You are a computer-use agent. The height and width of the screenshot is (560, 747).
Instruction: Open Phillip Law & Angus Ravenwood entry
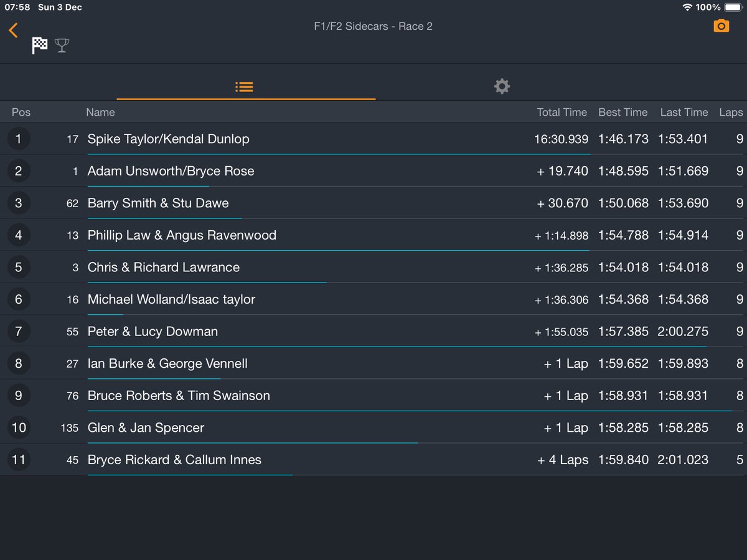click(x=374, y=235)
